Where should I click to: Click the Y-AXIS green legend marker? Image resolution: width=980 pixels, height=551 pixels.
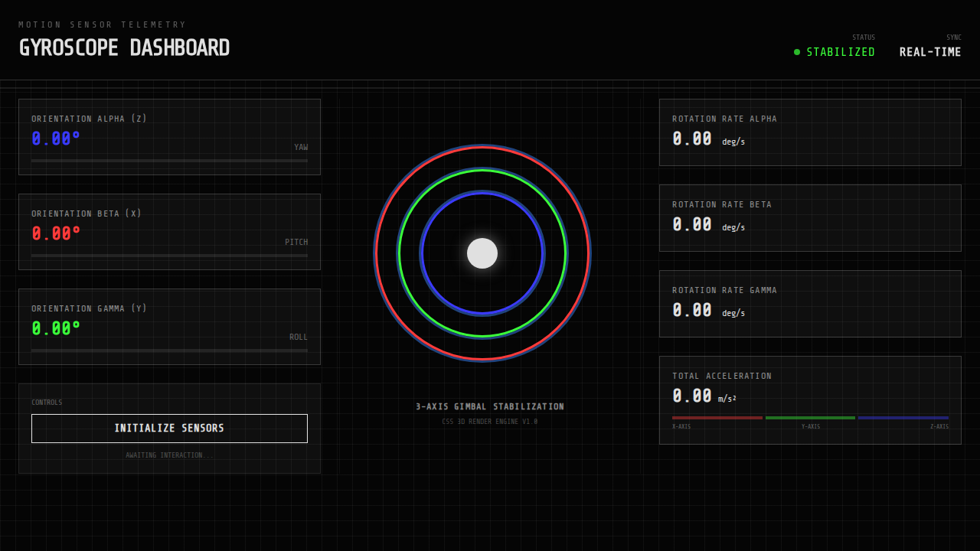[811, 417]
